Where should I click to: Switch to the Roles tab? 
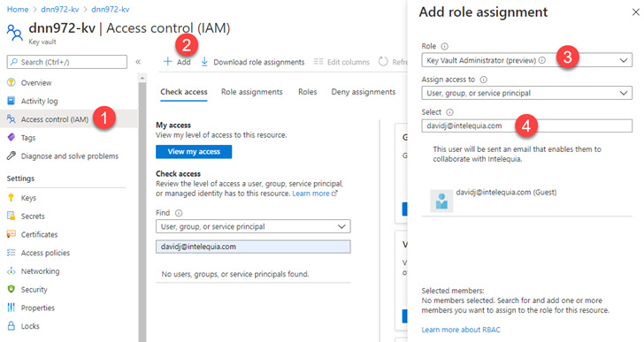click(x=308, y=92)
